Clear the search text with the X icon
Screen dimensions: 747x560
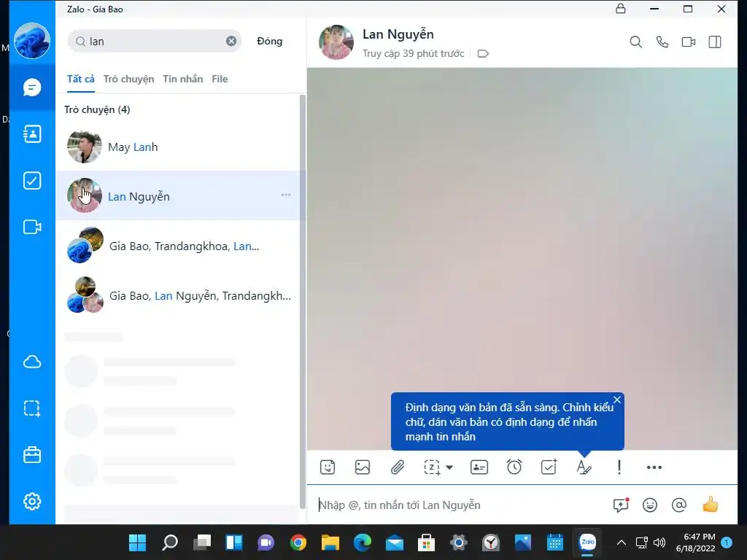[231, 41]
